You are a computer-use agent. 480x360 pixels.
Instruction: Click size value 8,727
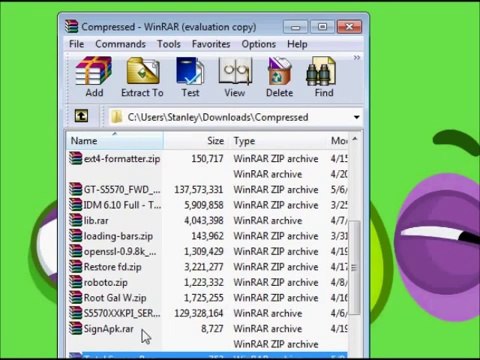[x=212, y=329]
